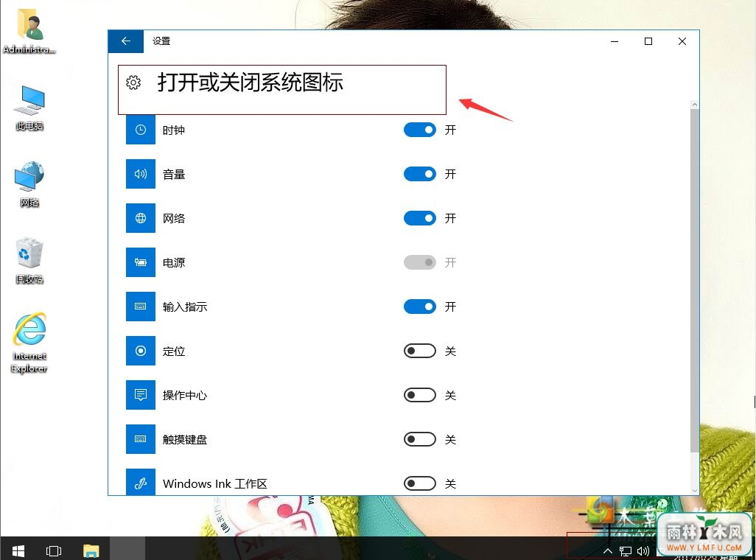Screen dimensions: 756x560
Task: Select the 网络 desktop icon
Action: click(x=29, y=184)
